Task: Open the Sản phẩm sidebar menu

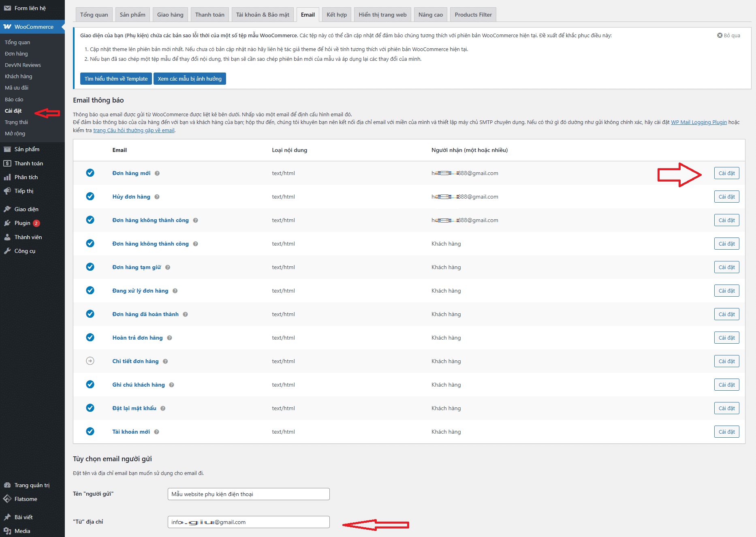Action: 27,149
